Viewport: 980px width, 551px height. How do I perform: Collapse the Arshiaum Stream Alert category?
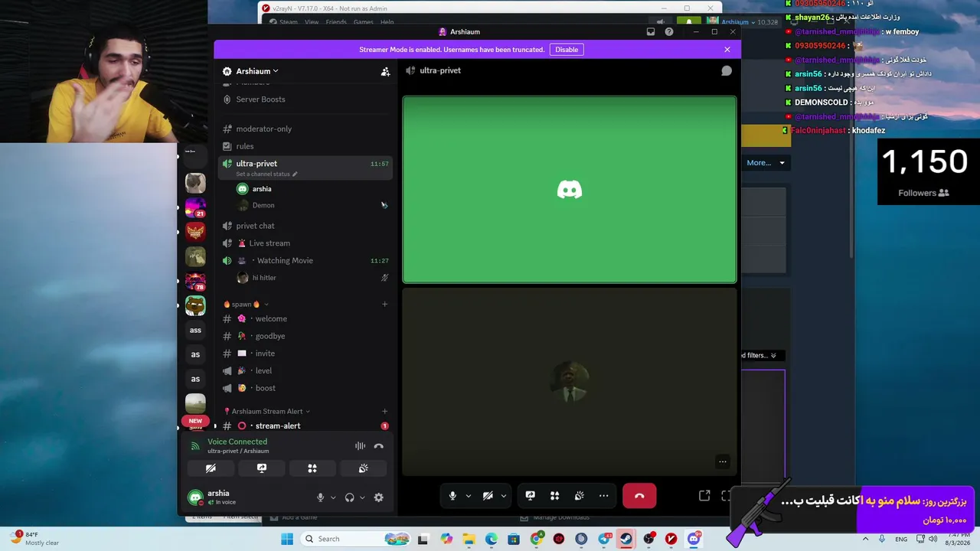click(x=266, y=412)
